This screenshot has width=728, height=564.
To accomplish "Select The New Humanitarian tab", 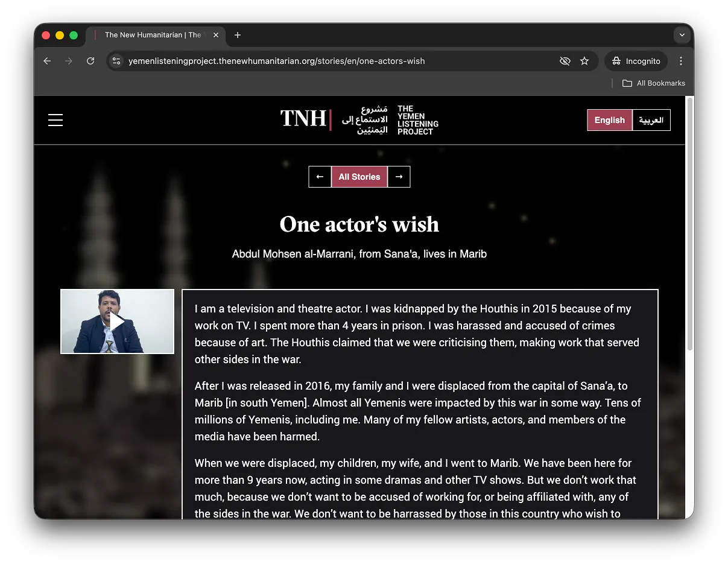I will coord(153,35).
